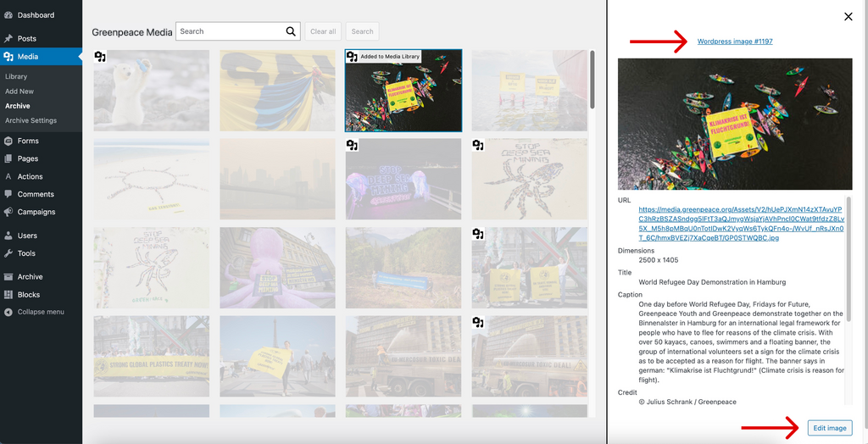The height and width of the screenshot is (444, 868).
Task: Select the Eiffel Tower banner thumbnail
Action: click(277, 357)
